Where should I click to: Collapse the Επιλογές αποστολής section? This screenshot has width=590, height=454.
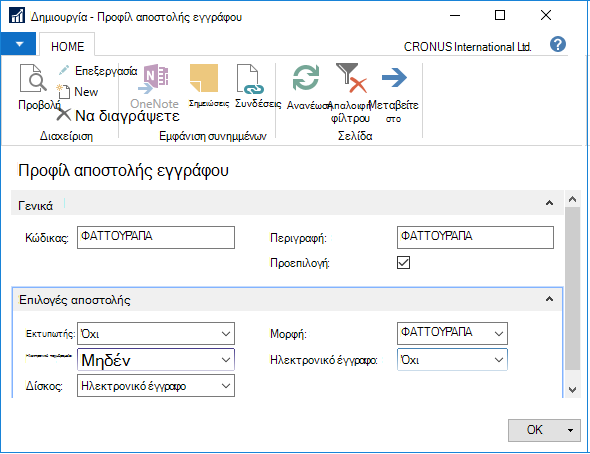pos(549,299)
